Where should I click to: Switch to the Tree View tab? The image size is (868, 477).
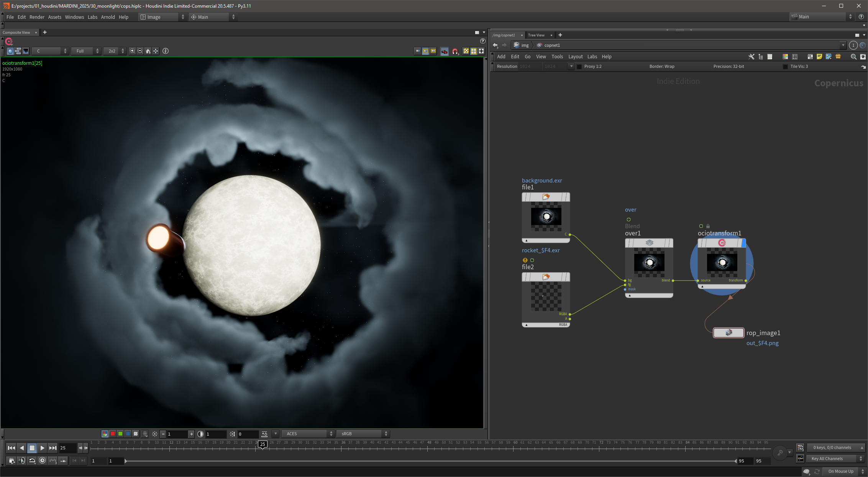pyautogui.click(x=536, y=35)
